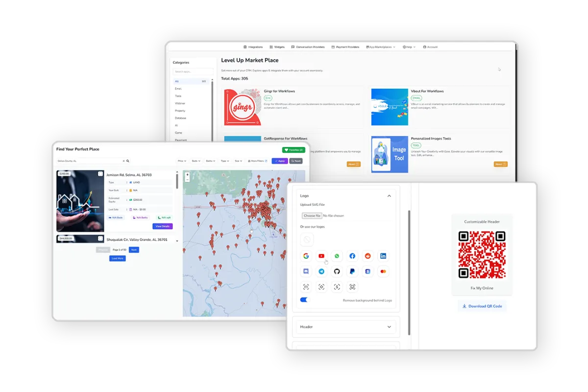Choose the Mastercard logo option
The width and height of the screenshot is (588, 392).
tap(383, 271)
